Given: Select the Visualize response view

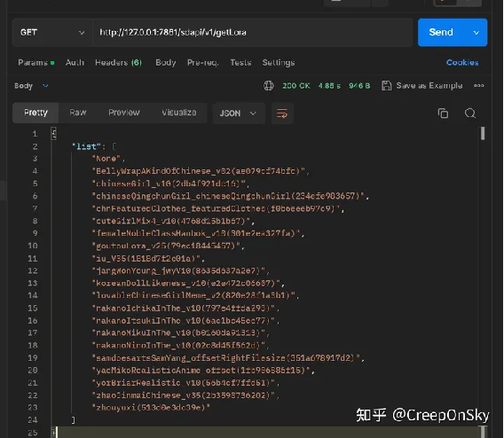Looking at the screenshot, I should pyautogui.click(x=179, y=113).
